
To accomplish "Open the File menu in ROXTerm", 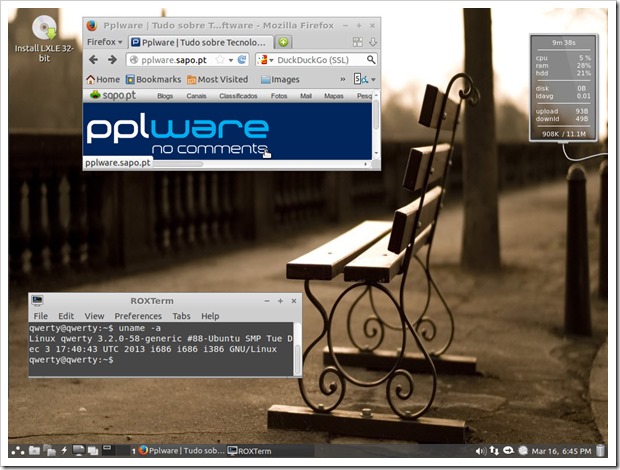I will pos(40,316).
